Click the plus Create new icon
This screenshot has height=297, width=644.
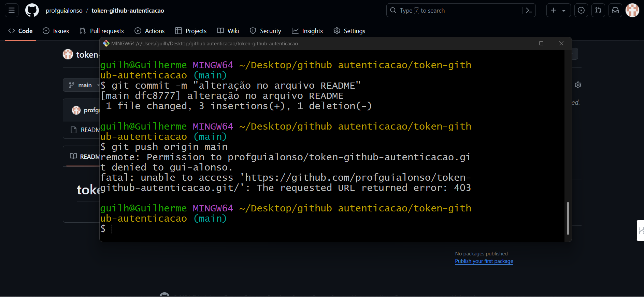554,11
